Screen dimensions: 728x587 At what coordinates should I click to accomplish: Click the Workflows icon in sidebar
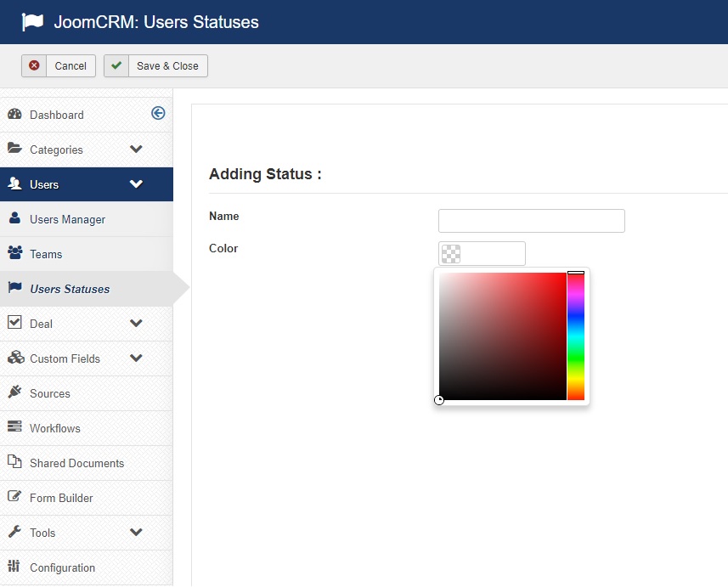click(x=14, y=427)
